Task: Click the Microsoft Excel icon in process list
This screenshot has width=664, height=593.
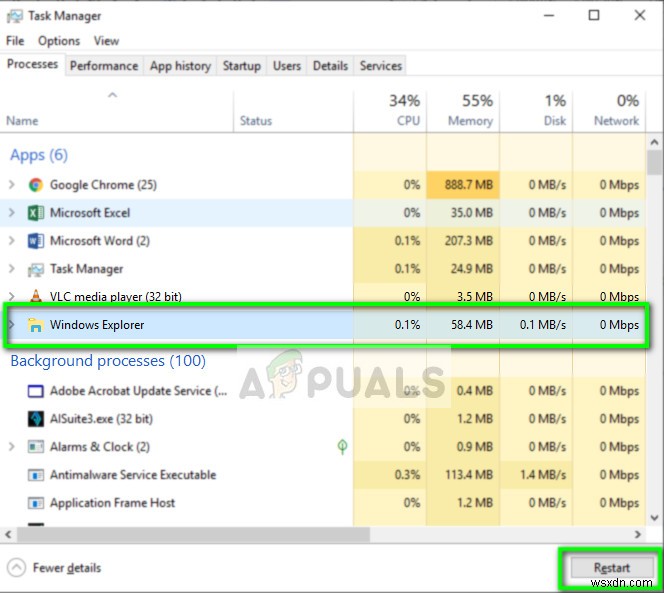Action: (x=36, y=213)
